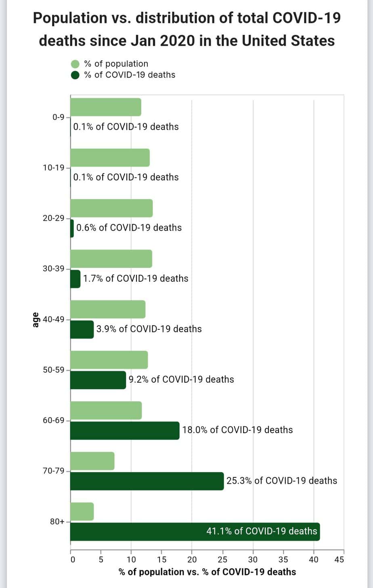Click the 70-79 COVID-19 deaths bar
Viewport: 373px width, 588px height.
point(147,481)
